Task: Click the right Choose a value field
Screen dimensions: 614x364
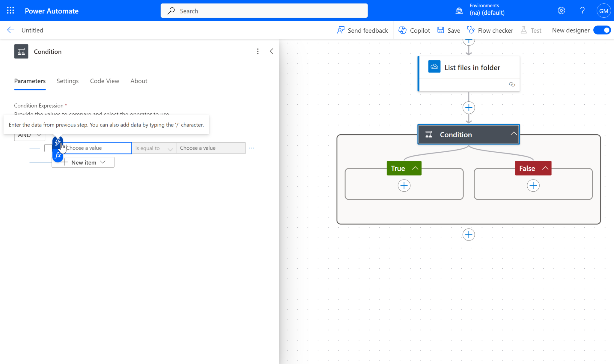Action: click(x=211, y=148)
